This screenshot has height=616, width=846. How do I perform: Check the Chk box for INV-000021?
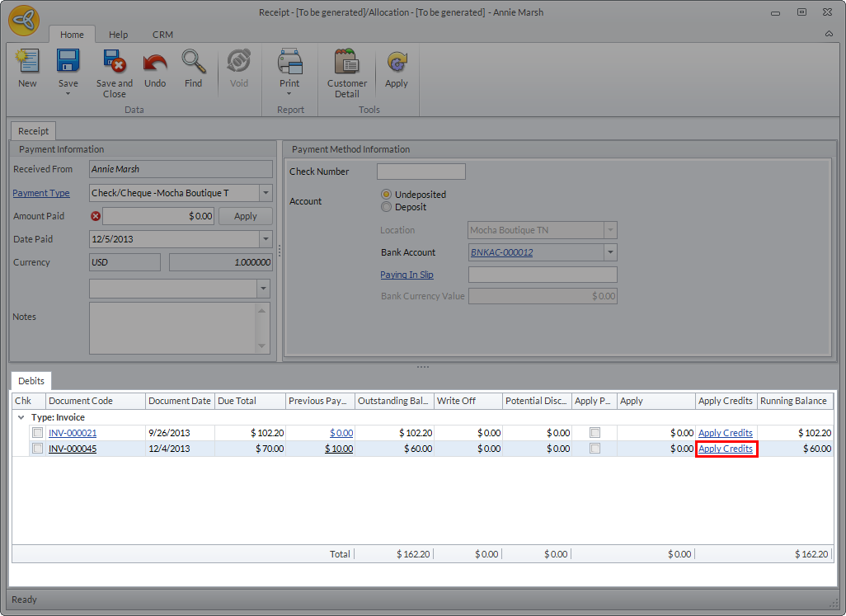[x=37, y=433]
